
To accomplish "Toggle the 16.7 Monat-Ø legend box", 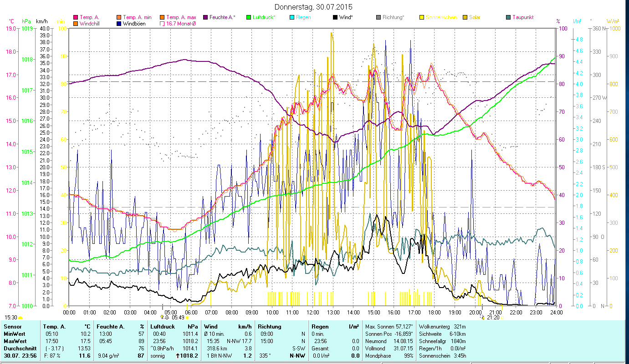I will point(162,24).
